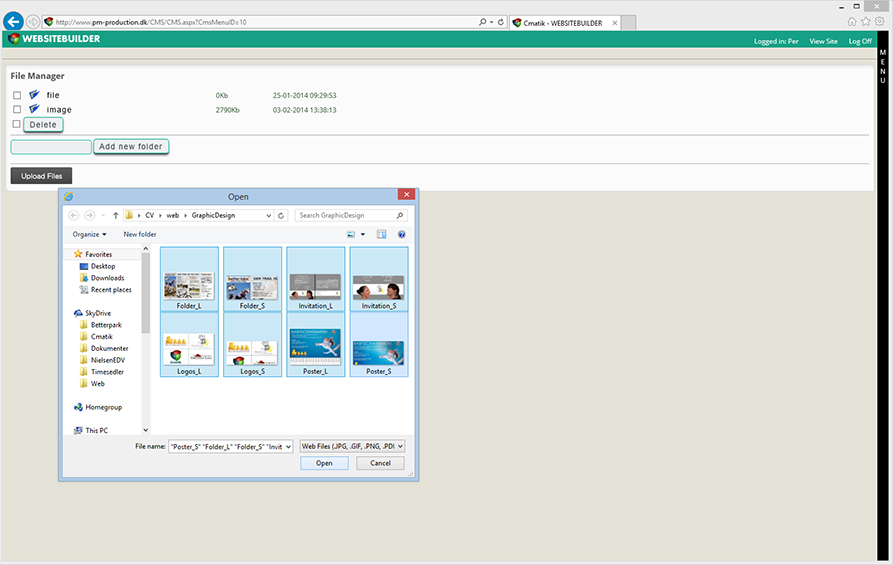893x565 pixels.
Task: Click the Log Off link
Action: click(x=859, y=41)
